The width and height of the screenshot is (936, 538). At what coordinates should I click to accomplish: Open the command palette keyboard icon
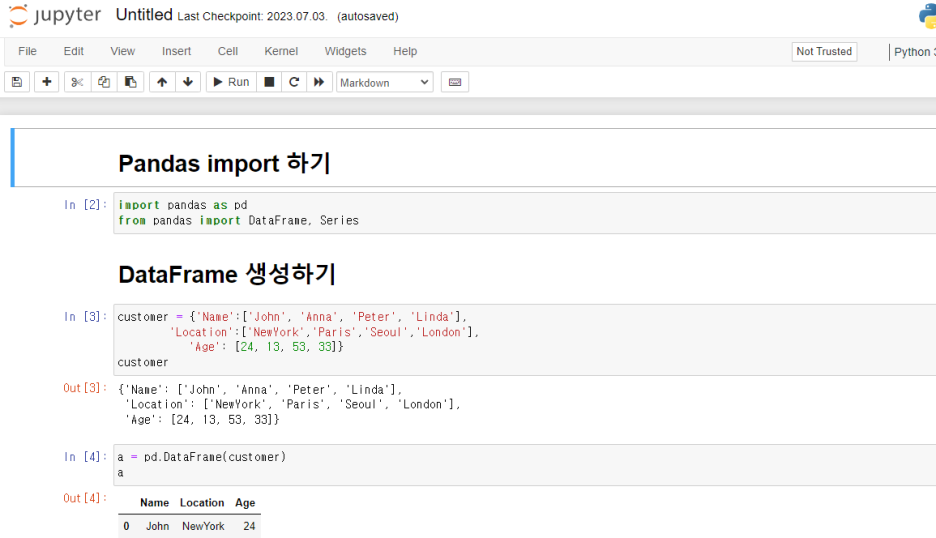(x=455, y=82)
